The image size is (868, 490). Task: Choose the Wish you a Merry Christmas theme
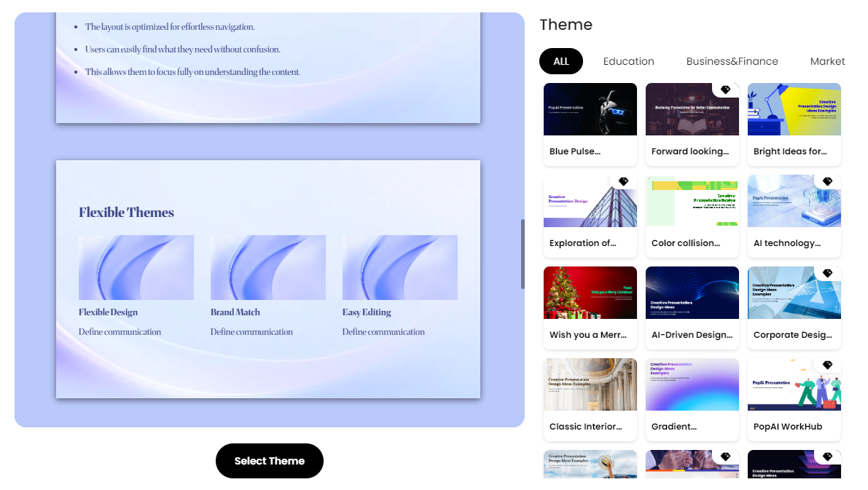click(590, 293)
